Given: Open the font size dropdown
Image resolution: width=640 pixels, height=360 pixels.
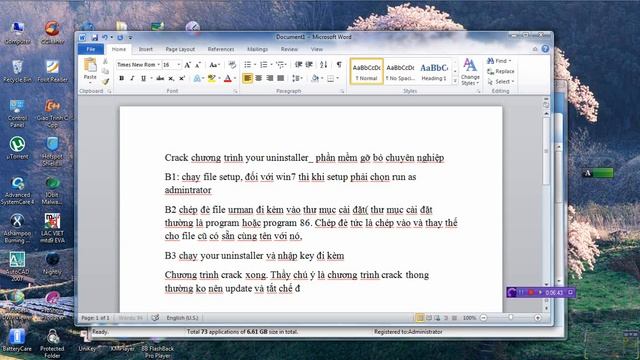Looking at the screenshot, I should tap(178, 65).
